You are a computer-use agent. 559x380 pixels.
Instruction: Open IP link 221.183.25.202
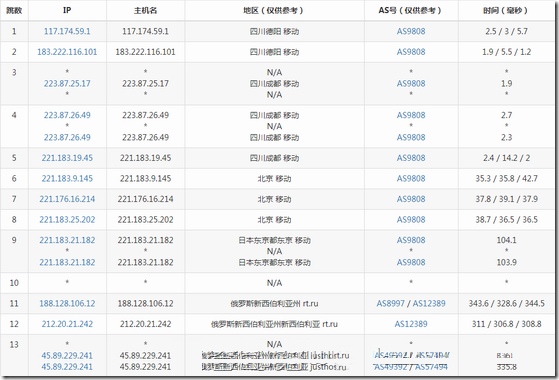(x=67, y=220)
